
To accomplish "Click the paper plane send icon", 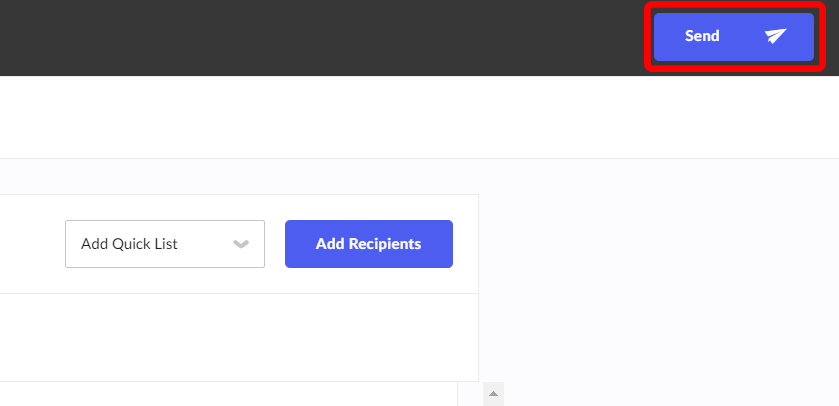I will point(775,36).
